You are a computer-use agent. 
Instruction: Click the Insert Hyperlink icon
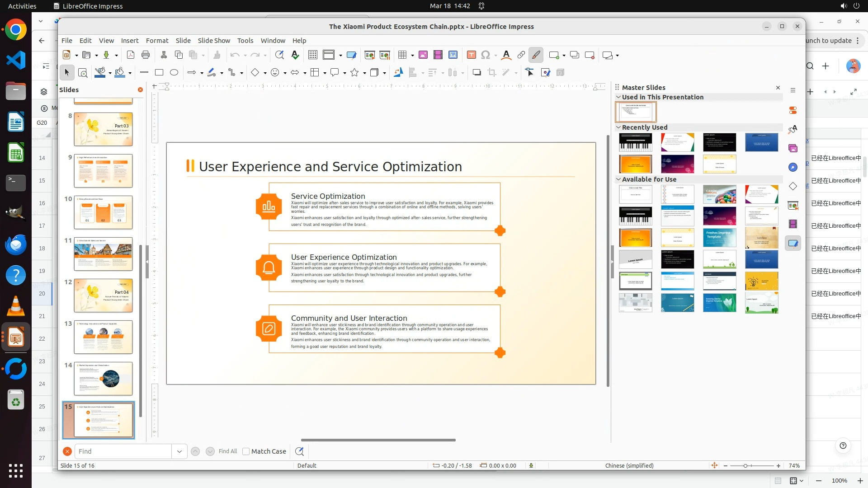click(x=521, y=55)
